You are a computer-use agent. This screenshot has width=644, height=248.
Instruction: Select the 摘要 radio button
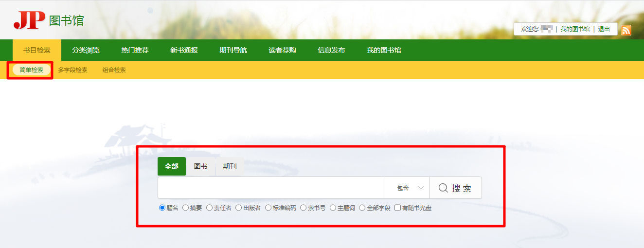click(186, 208)
